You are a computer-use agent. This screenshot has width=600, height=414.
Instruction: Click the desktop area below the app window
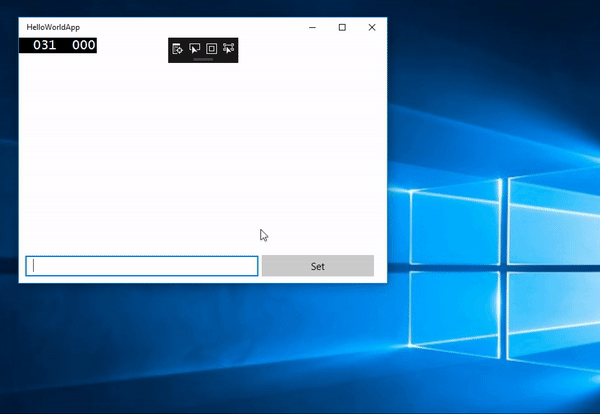coord(200,350)
